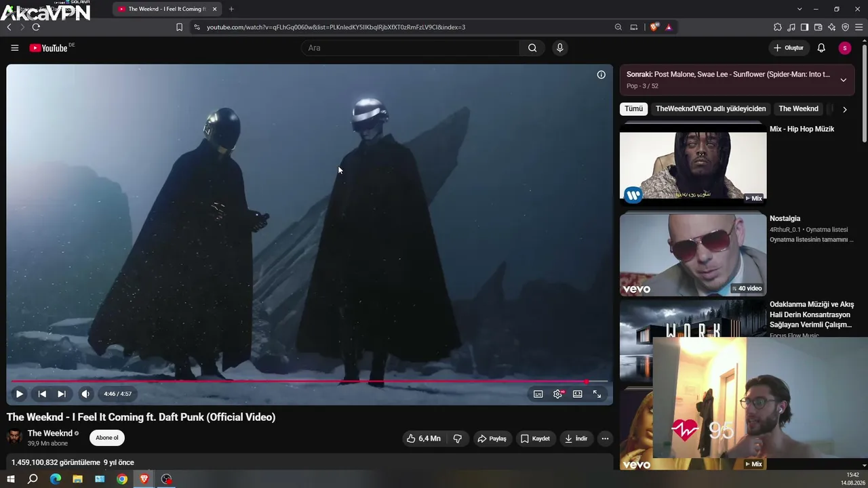
Task: Enter fullscreen mode on the player
Action: coord(597,394)
